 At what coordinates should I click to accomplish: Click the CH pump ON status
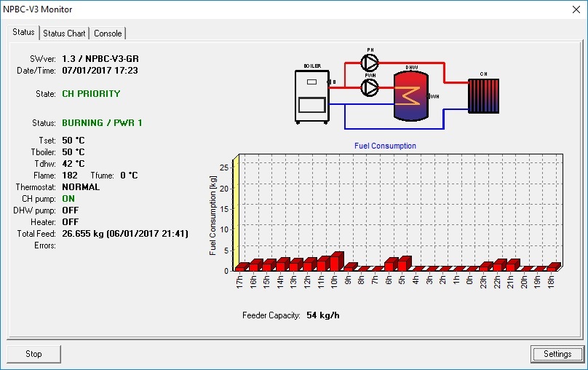pos(68,198)
